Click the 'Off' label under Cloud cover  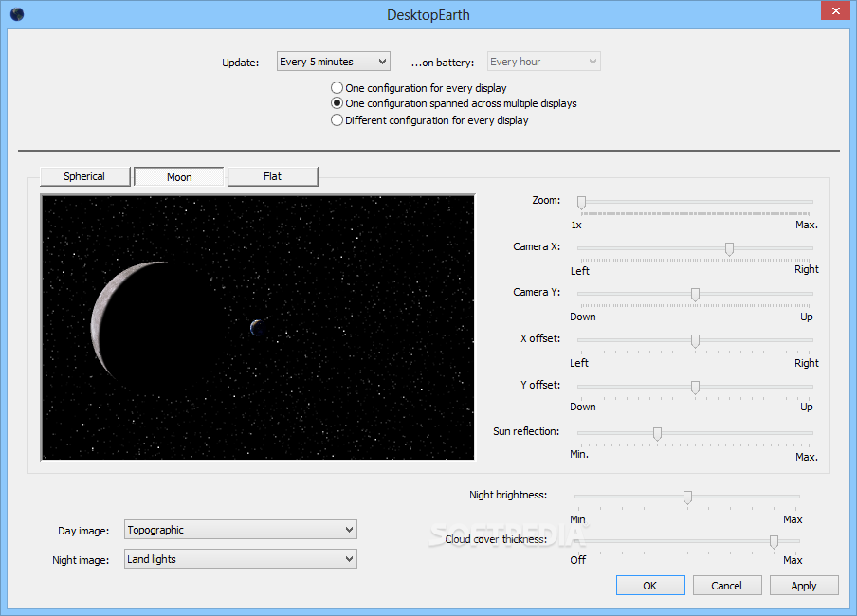click(577, 560)
